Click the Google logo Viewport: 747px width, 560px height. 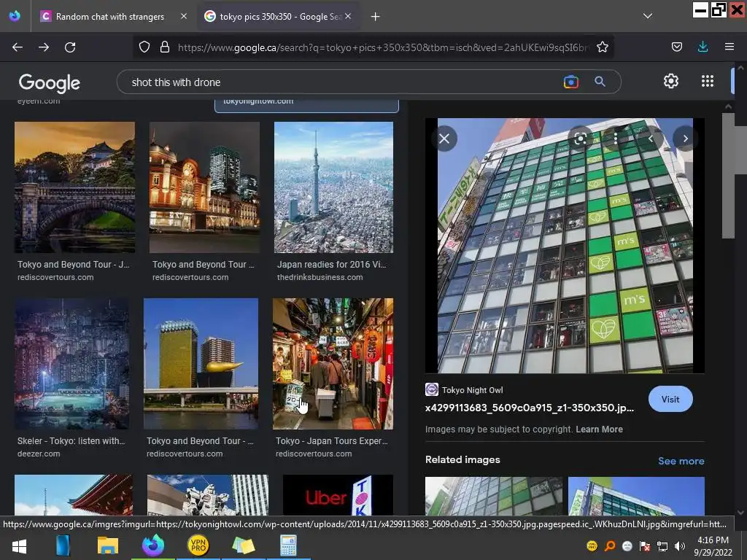49,83
